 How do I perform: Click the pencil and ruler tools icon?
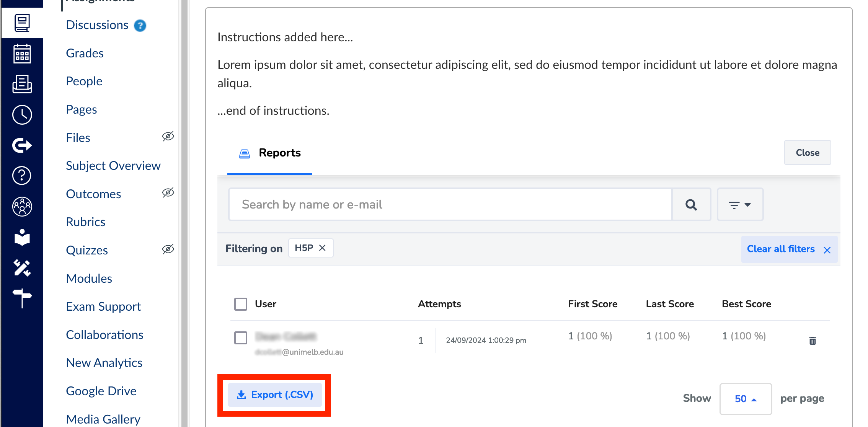point(22,268)
